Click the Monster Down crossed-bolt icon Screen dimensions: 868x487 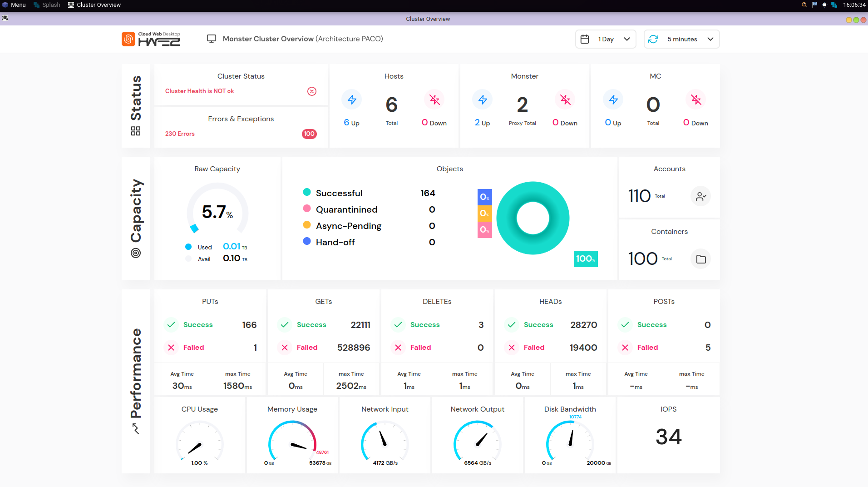pyautogui.click(x=565, y=100)
